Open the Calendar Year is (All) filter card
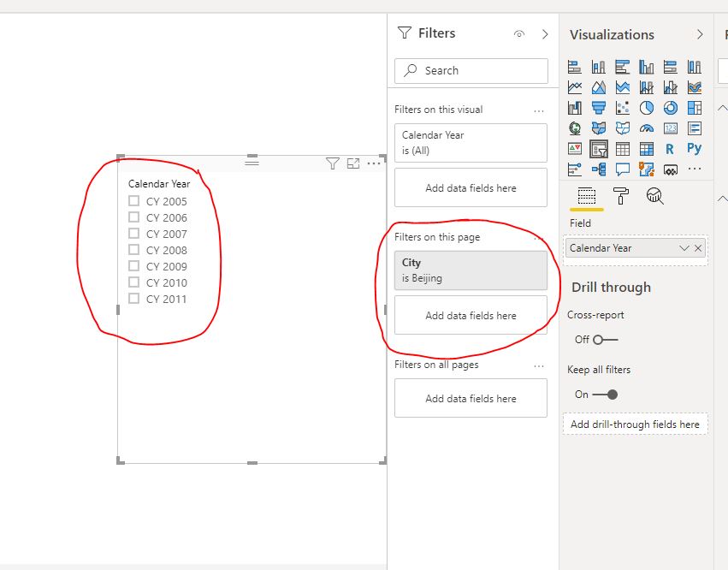The width and height of the screenshot is (728, 570). [x=471, y=143]
